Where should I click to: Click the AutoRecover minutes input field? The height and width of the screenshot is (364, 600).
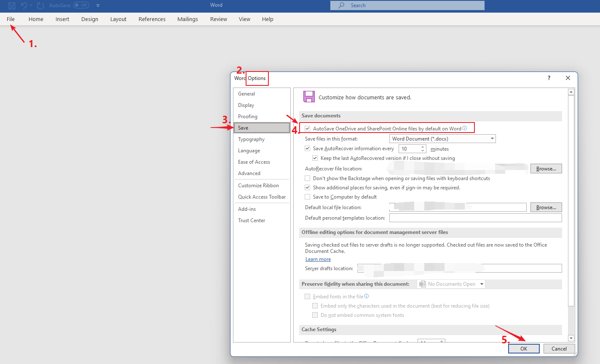[409, 149]
